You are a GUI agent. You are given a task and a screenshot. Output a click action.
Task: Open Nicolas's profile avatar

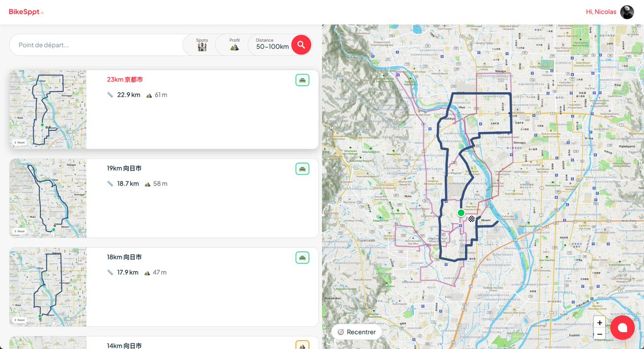627,12
